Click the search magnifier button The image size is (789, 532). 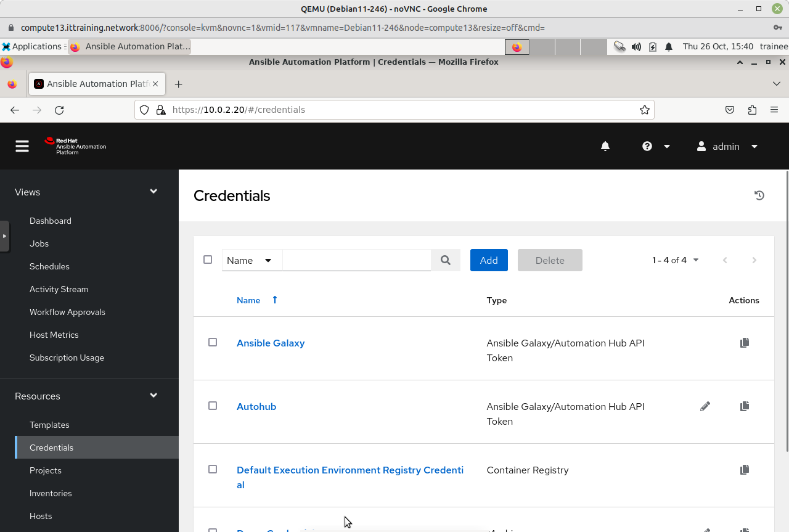coord(446,260)
